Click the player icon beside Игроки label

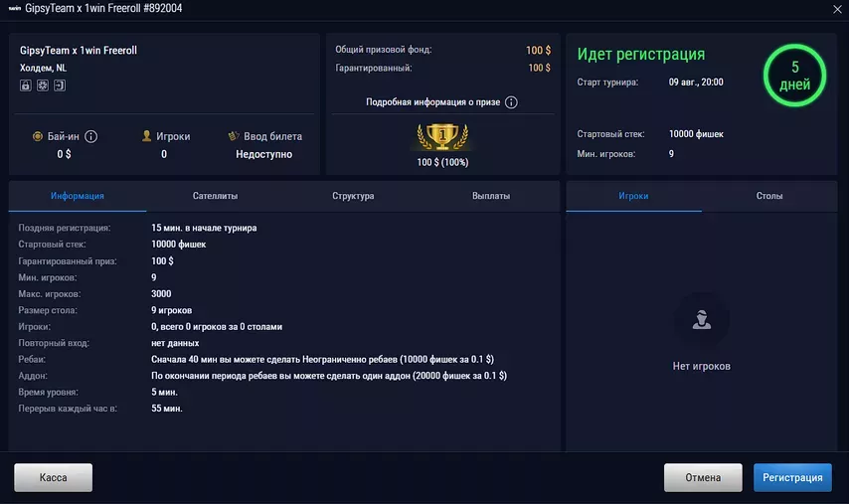coord(146,136)
